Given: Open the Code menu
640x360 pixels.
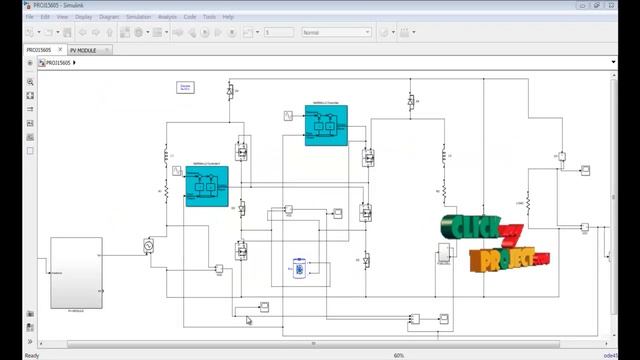Looking at the screenshot, I should click(190, 17).
